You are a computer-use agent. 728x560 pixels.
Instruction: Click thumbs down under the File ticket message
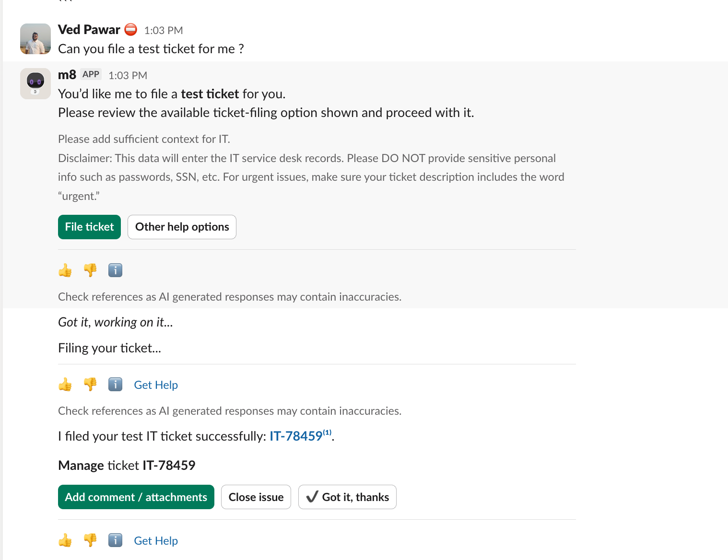pos(90,270)
